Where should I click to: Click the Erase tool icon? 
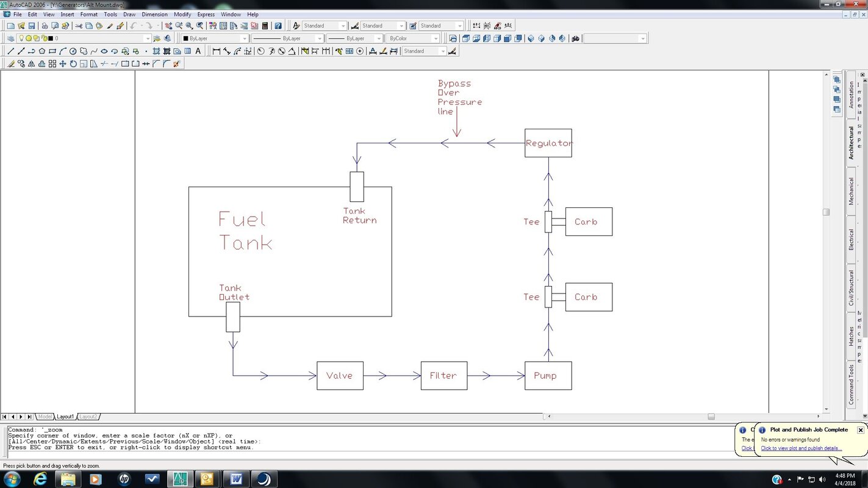point(10,63)
